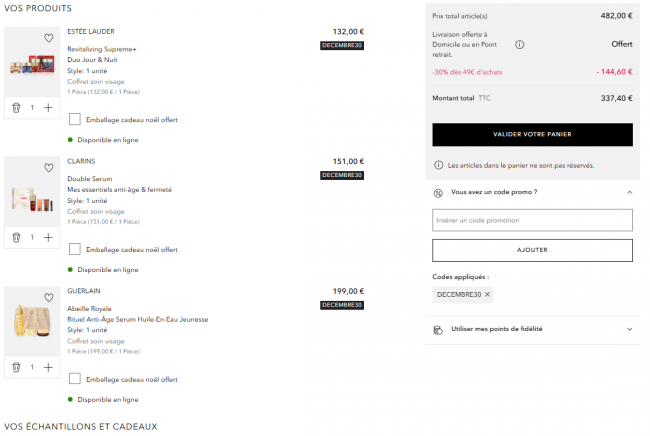Enable Emballage cadeau noël for Clarins
Screen dimensions: 650x436
tap(75, 249)
